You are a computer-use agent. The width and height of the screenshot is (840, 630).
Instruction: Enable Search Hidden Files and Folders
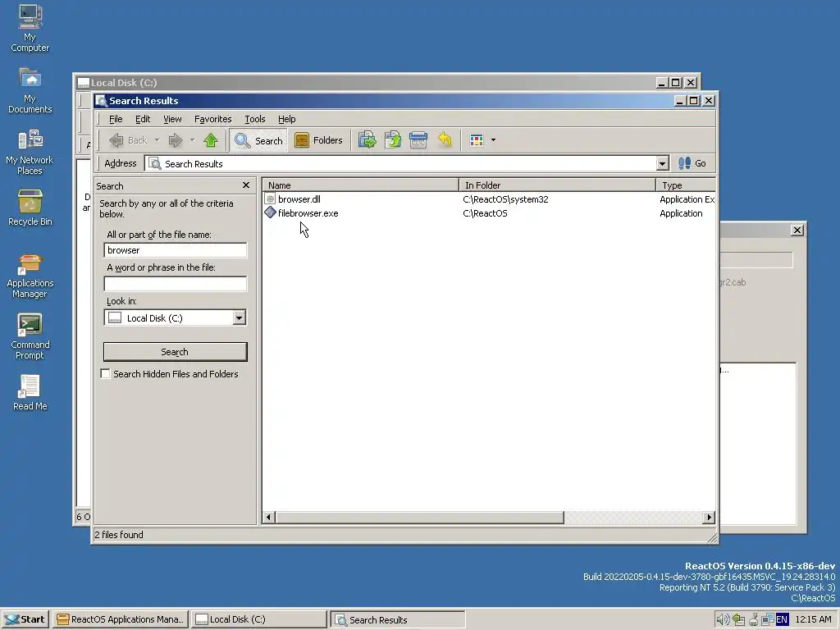click(x=106, y=374)
